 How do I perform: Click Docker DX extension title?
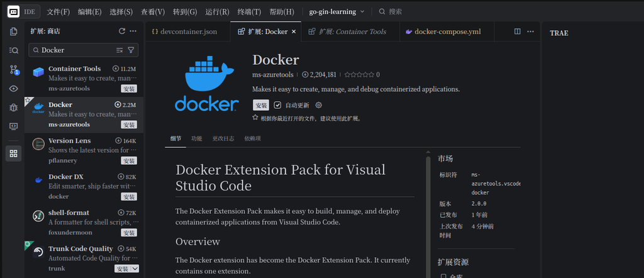pyautogui.click(x=65, y=177)
